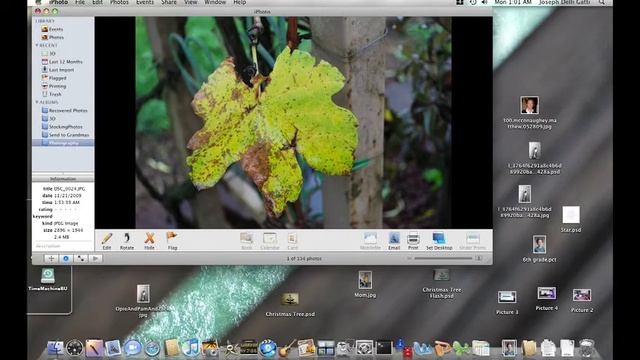Open iPhoto from the Dock

coord(210,348)
